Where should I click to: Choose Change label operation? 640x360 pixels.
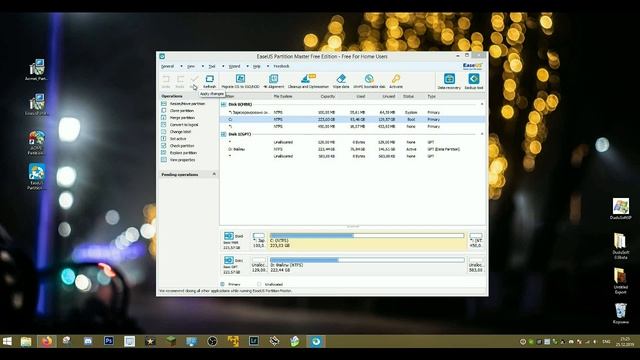pyautogui.click(x=180, y=131)
